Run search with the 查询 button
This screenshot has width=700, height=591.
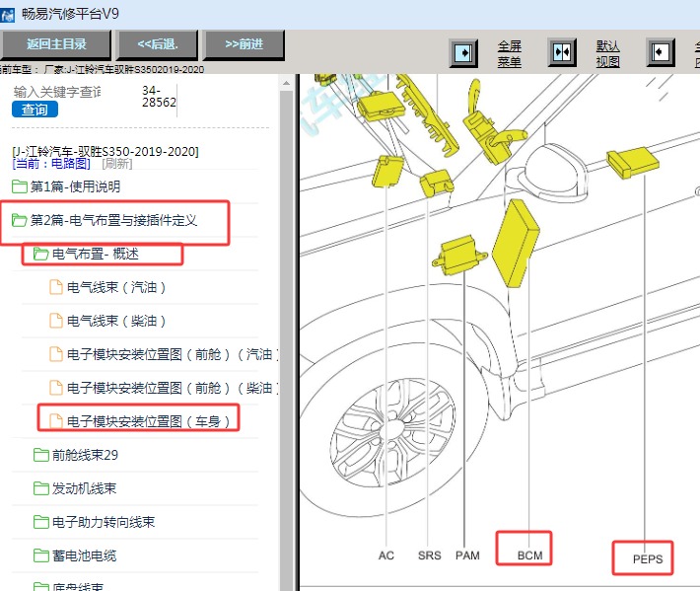tap(35, 110)
